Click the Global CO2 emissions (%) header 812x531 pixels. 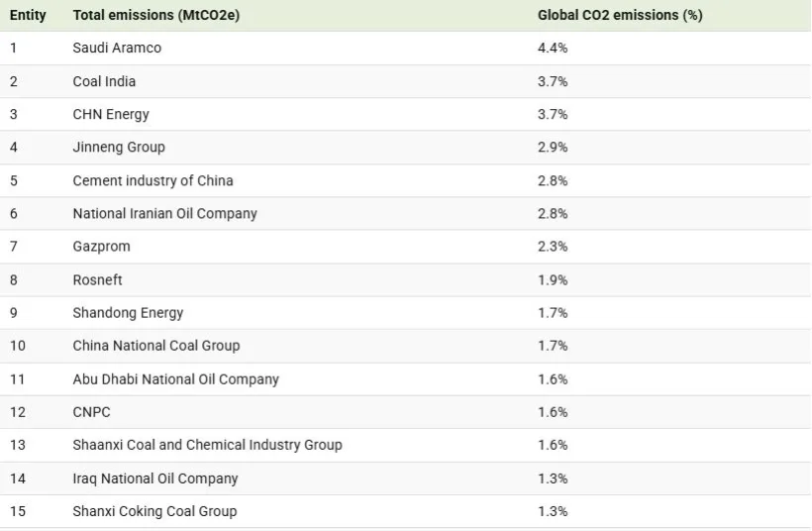coord(620,16)
